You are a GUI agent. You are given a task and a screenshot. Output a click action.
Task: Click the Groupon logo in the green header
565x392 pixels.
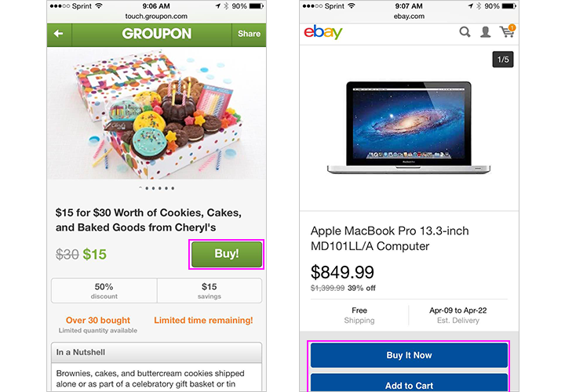tap(156, 34)
